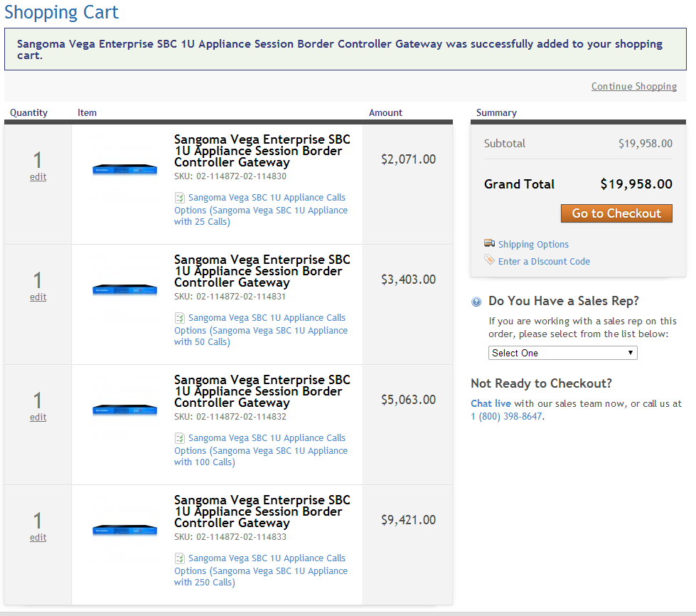Edit quantity for the $3,403.00 item
The width and height of the screenshot is (696, 616).
[38, 297]
